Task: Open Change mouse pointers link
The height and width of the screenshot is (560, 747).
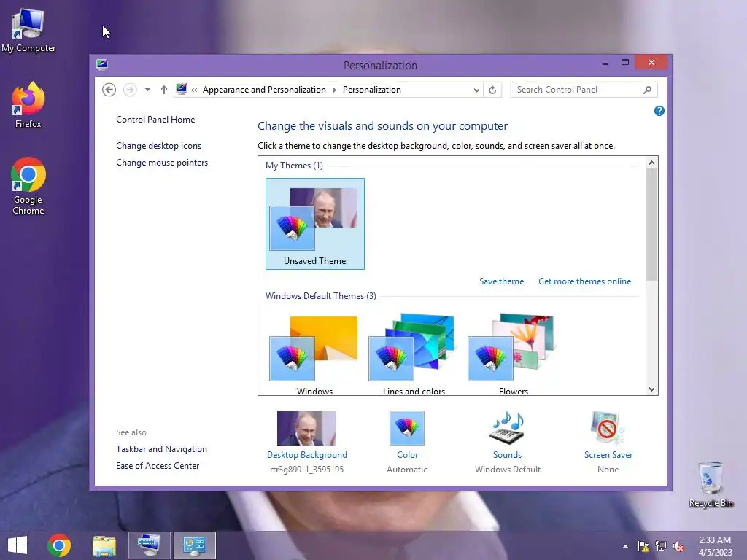Action: point(162,163)
